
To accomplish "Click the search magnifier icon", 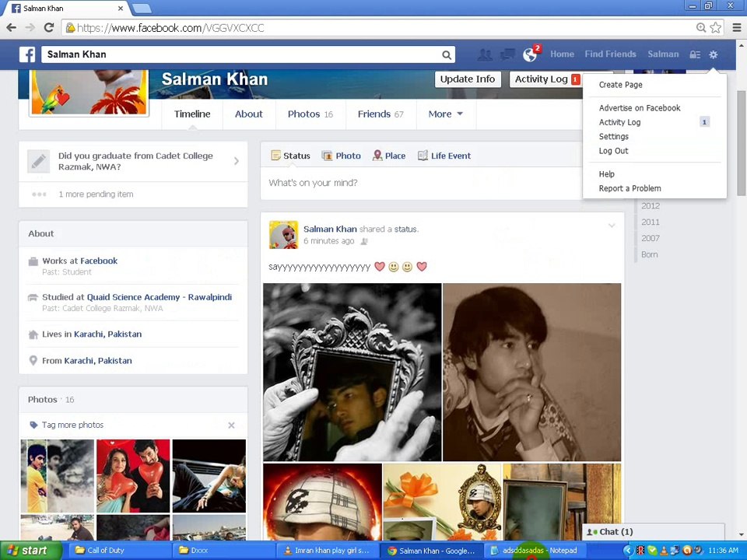I will pos(446,54).
